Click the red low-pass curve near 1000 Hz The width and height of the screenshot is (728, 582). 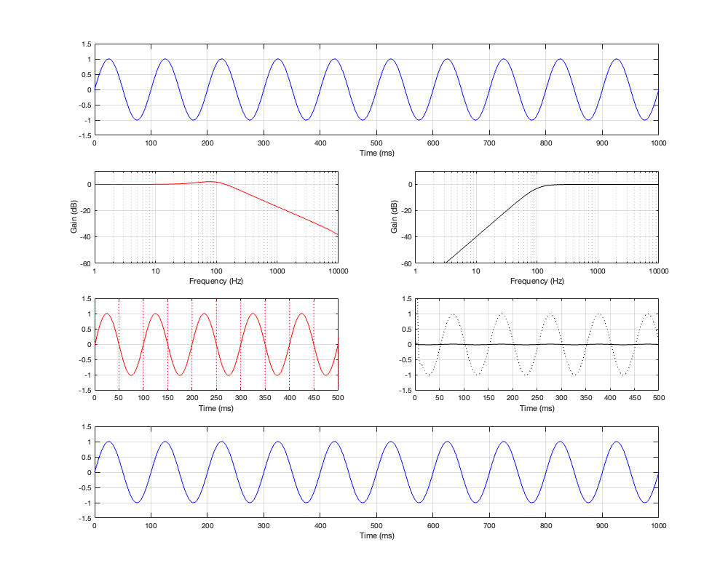pyautogui.click(x=277, y=207)
